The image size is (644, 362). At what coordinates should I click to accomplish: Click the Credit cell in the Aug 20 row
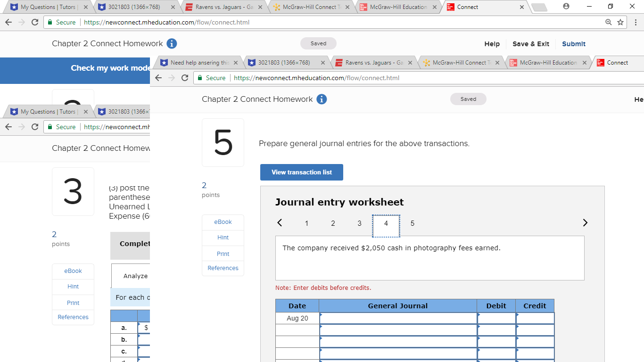(535, 318)
